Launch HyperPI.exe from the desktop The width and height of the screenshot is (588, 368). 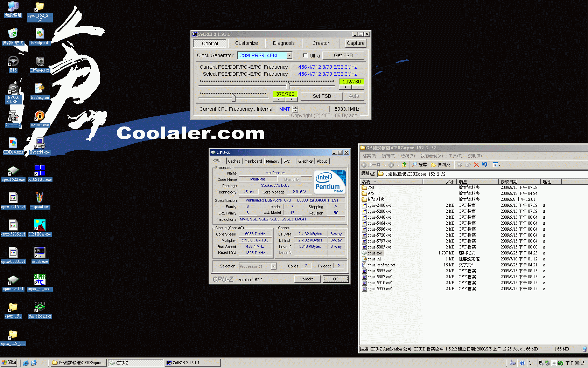pos(40,146)
